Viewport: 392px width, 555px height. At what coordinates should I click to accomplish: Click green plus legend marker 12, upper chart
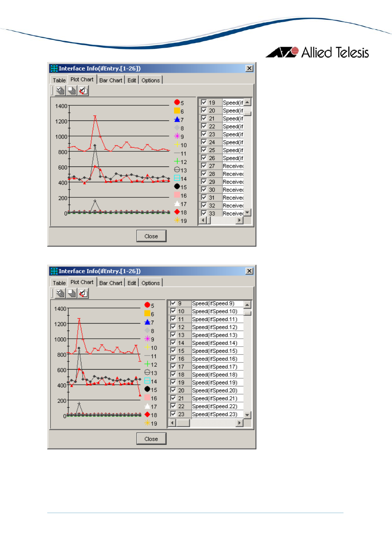[177, 161]
